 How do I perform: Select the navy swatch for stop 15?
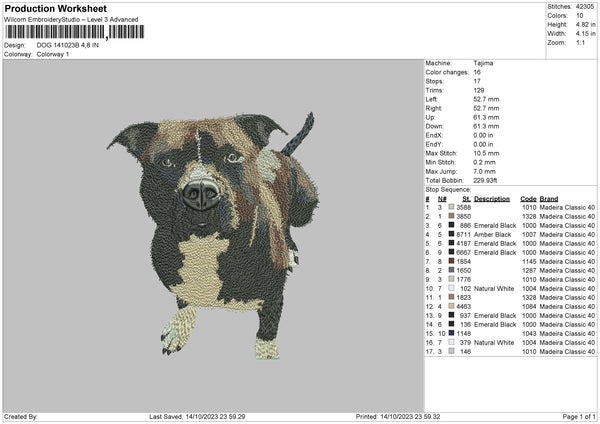click(452, 333)
